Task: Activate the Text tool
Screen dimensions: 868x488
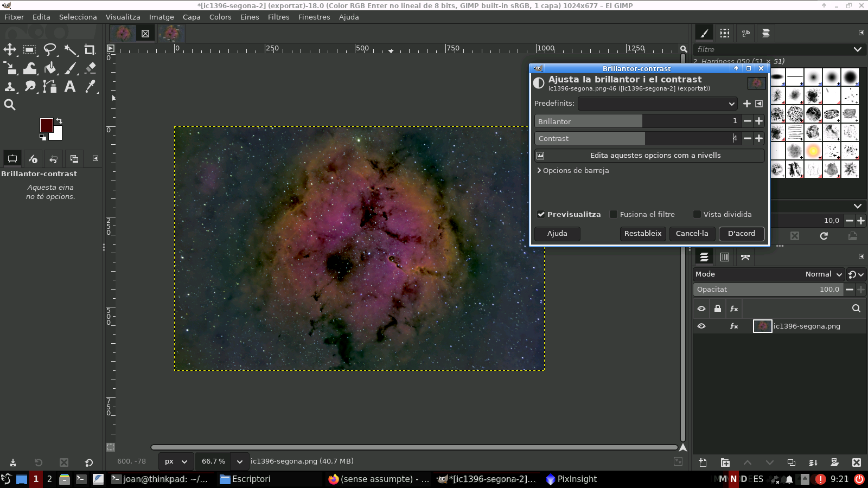Action: [70, 86]
